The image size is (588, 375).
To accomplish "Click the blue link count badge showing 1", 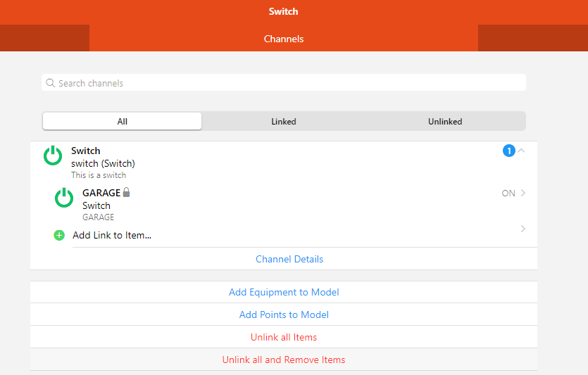I will (508, 151).
